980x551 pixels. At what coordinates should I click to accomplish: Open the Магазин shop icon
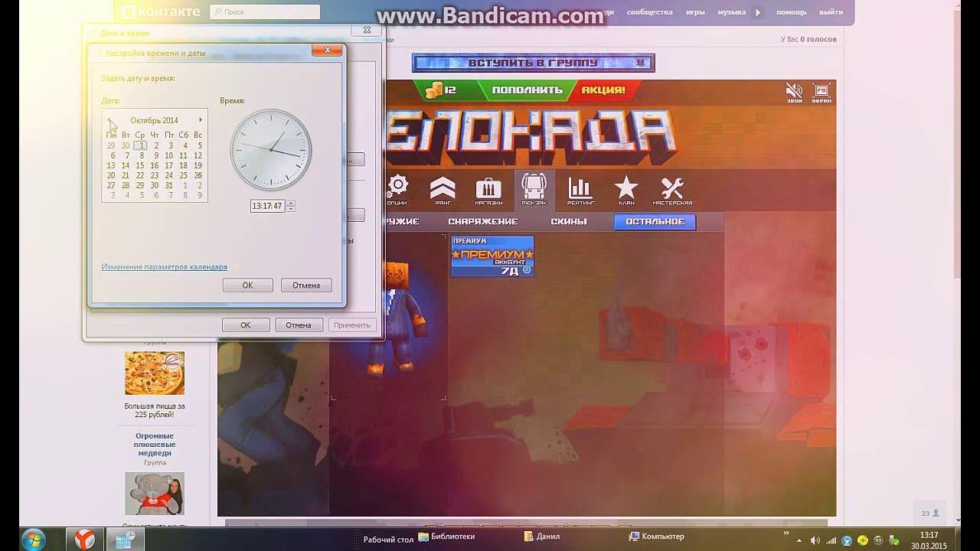tap(488, 190)
